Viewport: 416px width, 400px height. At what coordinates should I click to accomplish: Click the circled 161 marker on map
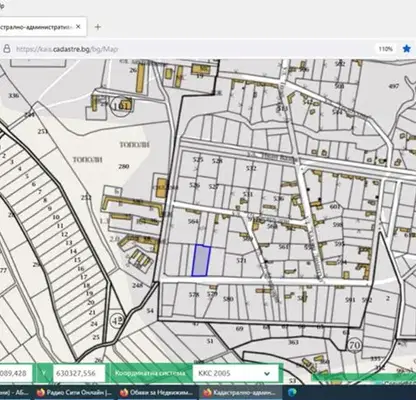click(120, 106)
